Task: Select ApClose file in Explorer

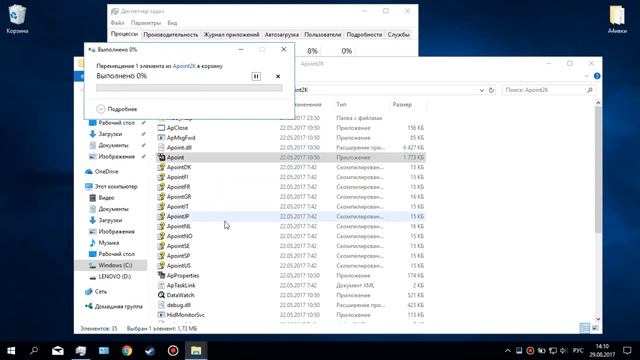Action: tap(177, 128)
